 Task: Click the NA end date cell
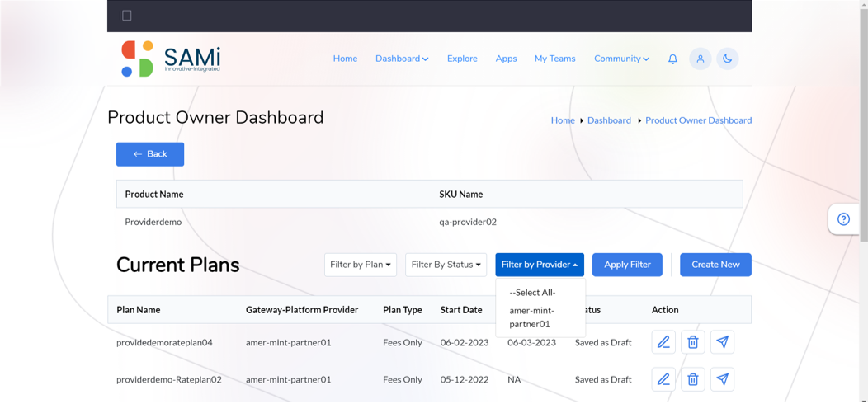514,379
